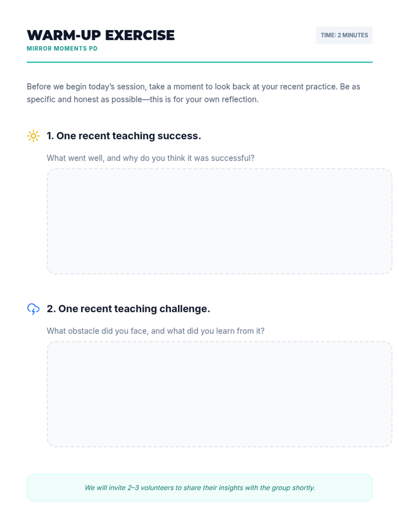
Task: Click the volunteers note banner at the bottom
Action: coord(199,488)
